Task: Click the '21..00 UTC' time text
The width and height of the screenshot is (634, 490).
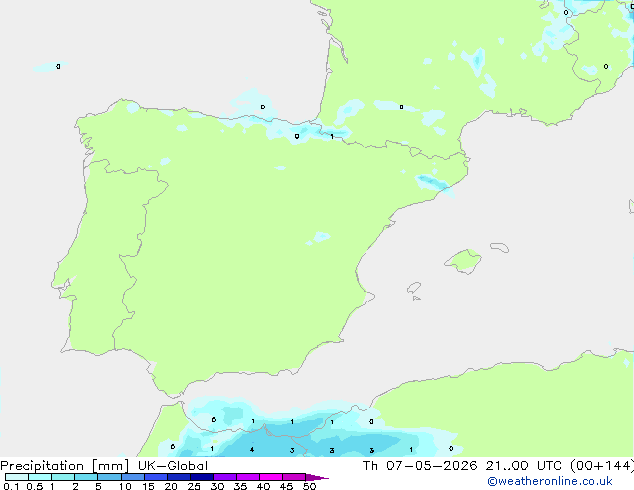Action: (x=523, y=466)
